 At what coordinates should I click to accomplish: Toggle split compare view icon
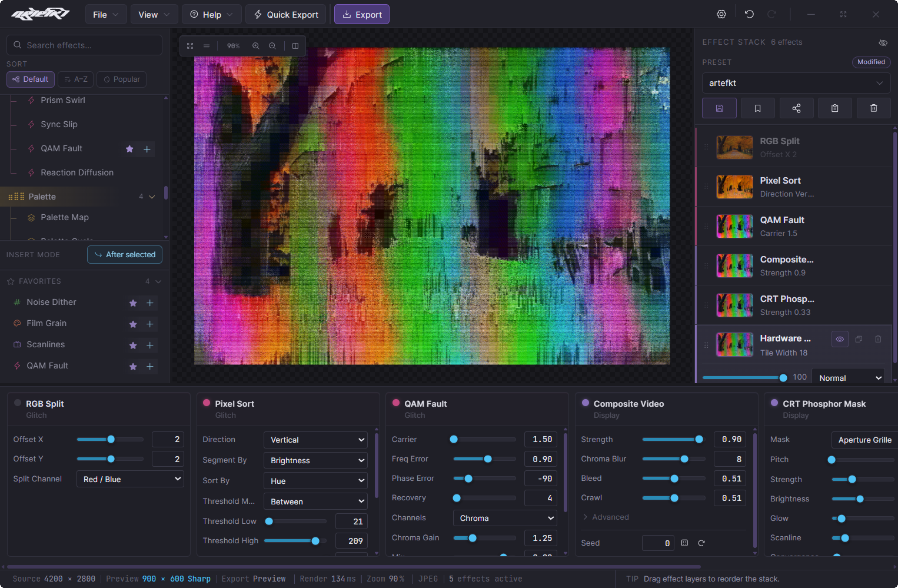click(x=295, y=46)
